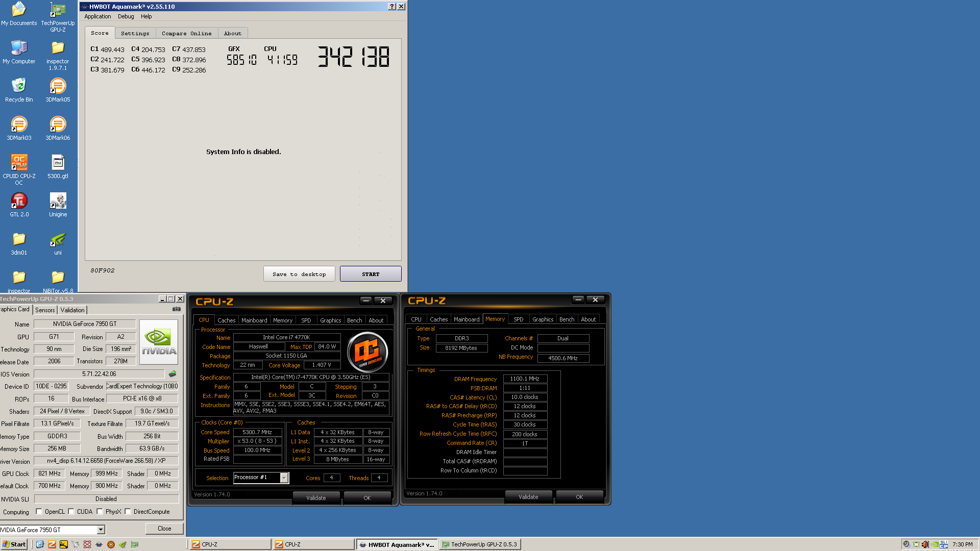Click the Save to desktop button
This screenshot has width=980, height=551.
tap(299, 274)
